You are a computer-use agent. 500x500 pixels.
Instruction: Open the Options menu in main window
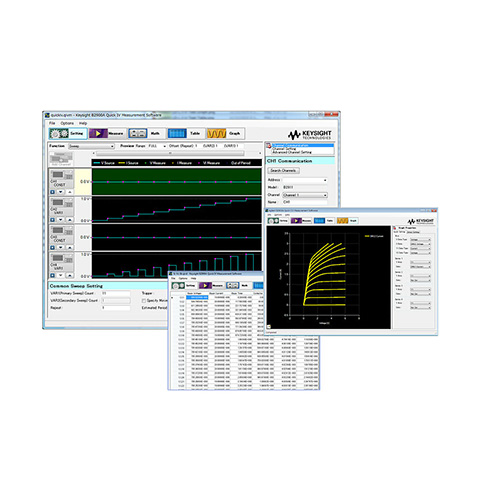pyautogui.click(x=67, y=123)
